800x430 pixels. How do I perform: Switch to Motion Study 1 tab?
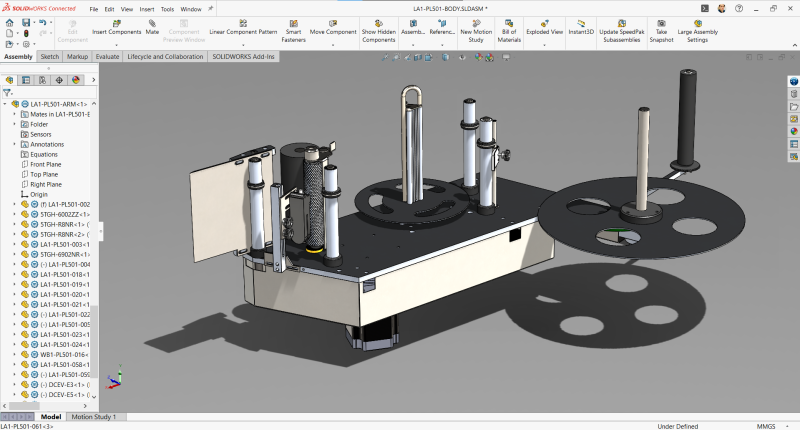point(93,416)
